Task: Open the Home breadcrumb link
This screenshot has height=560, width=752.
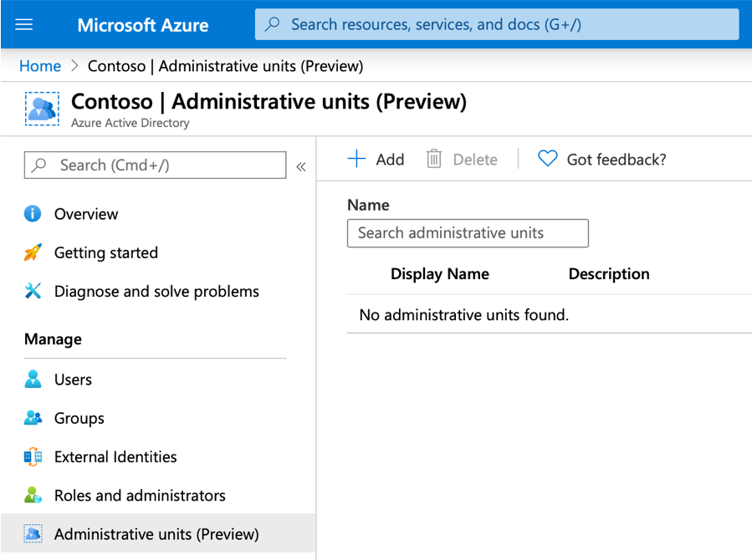Action: (x=39, y=65)
